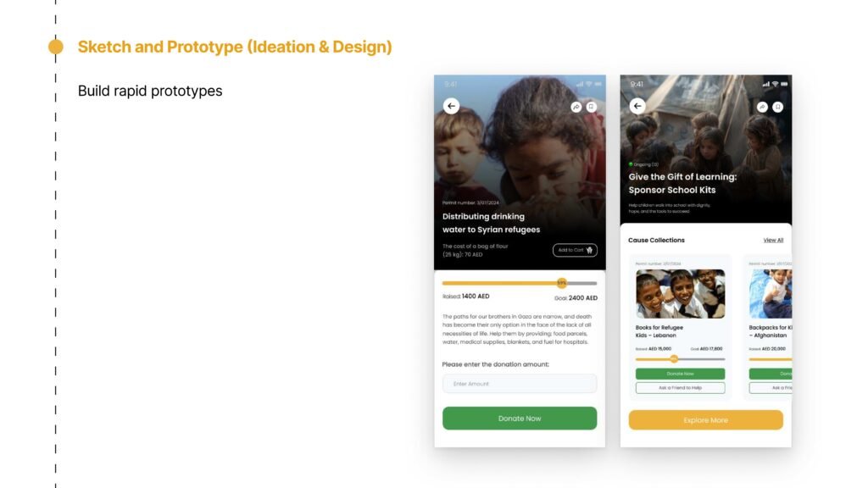Click the Add to Cart button

point(575,250)
